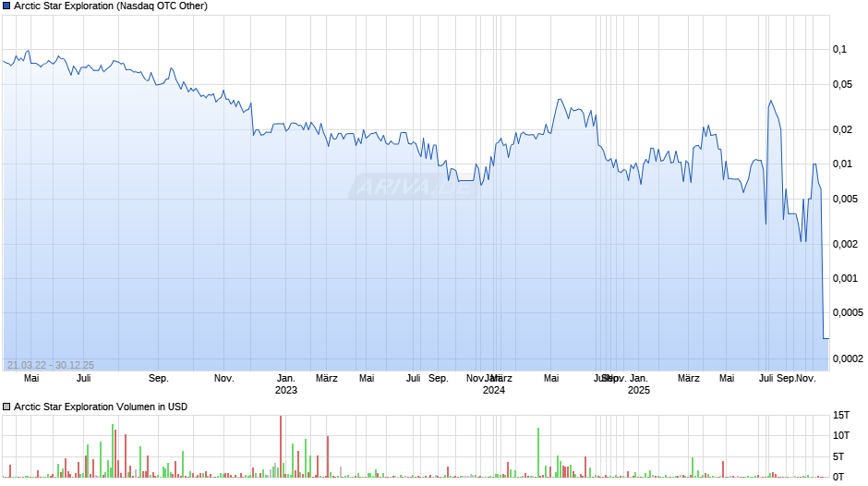Click the '0,005' price axis label
The width and height of the screenshot is (868, 486).
click(845, 199)
